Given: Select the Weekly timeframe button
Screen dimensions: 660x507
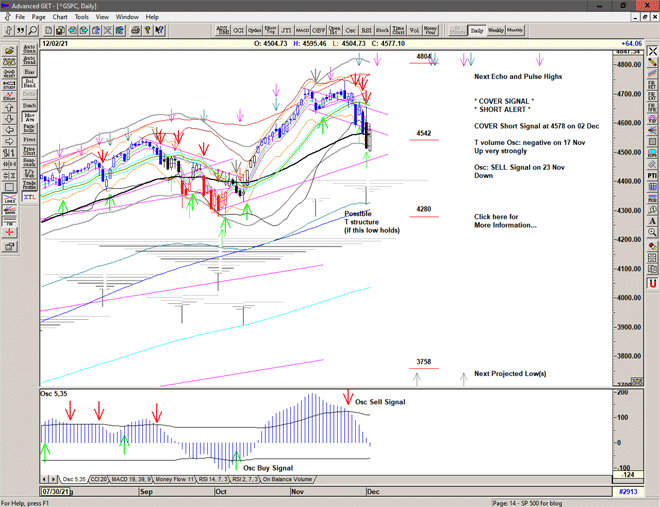Looking at the screenshot, I should 496,31.
